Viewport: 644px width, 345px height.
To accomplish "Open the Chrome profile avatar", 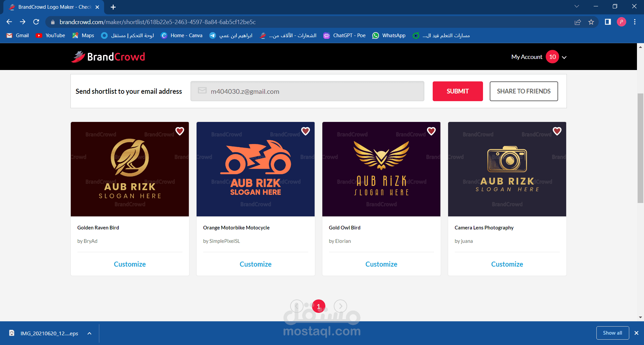I will pos(621,22).
